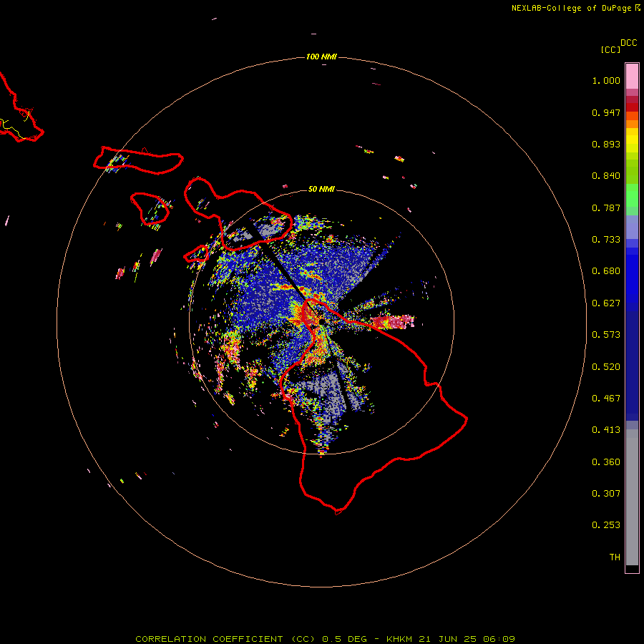Pick the orange swatch just below 0.947
This screenshot has width=644, height=644.
pyautogui.click(x=632, y=116)
